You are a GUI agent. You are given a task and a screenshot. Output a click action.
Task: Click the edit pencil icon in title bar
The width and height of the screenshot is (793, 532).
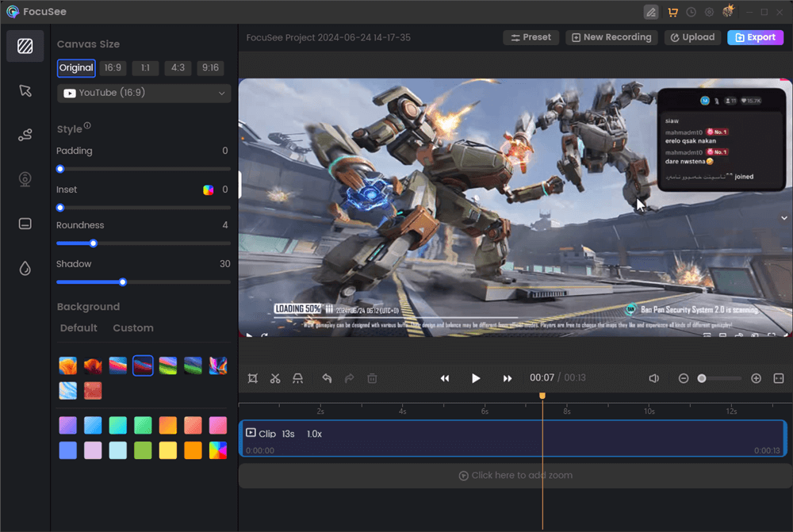tap(651, 12)
